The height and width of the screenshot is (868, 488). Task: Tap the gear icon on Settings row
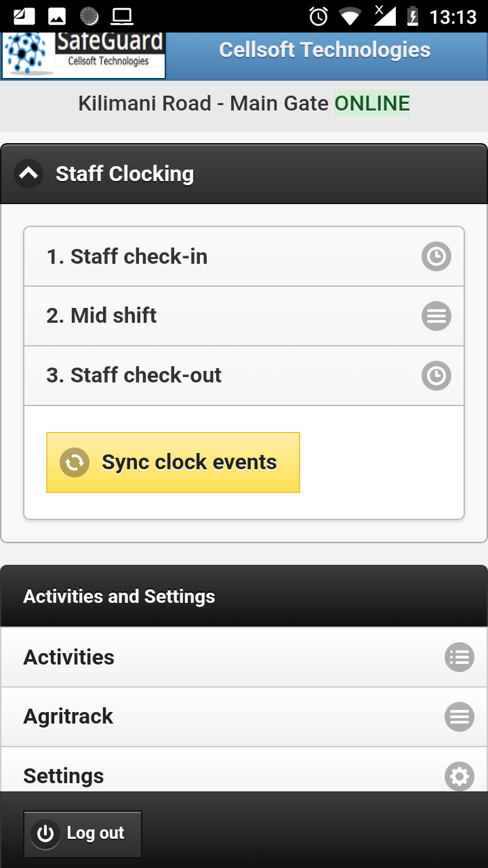459,776
